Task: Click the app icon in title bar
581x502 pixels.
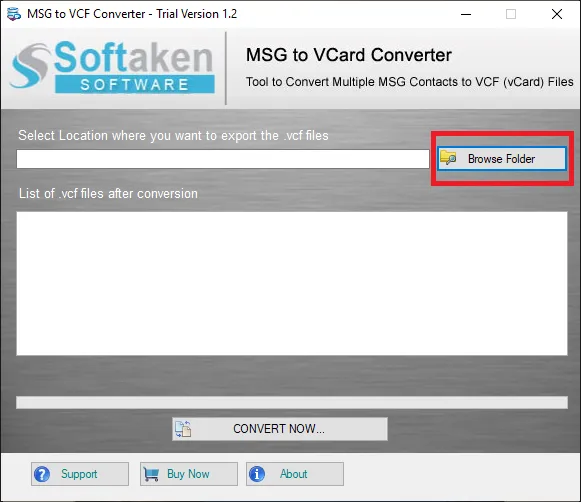Action: point(14,14)
